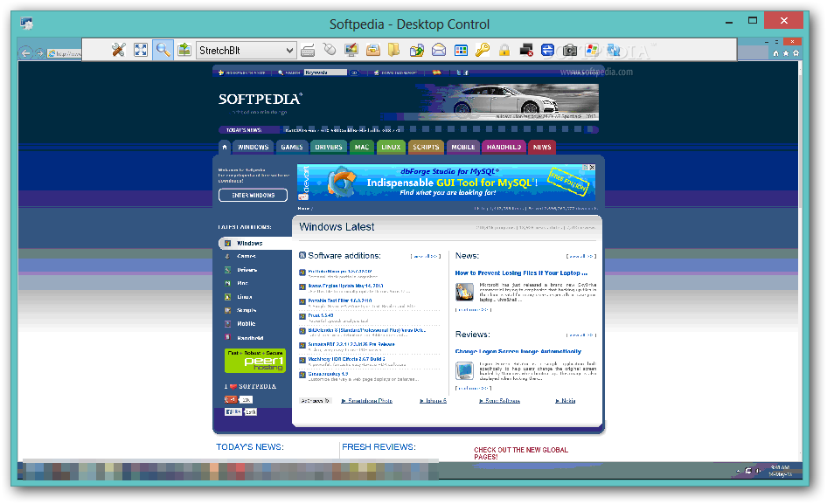Switch to the HANDHELD tab

(x=504, y=147)
